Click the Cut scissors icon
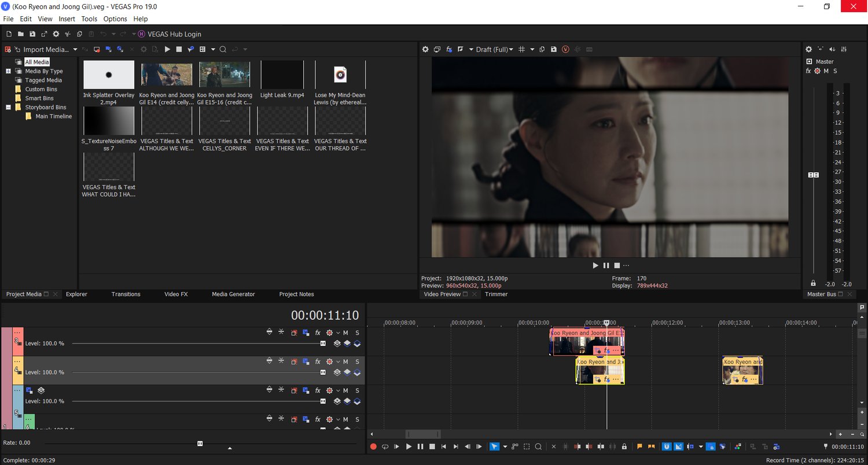Image resolution: width=868 pixels, height=465 pixels. [68, 34]
